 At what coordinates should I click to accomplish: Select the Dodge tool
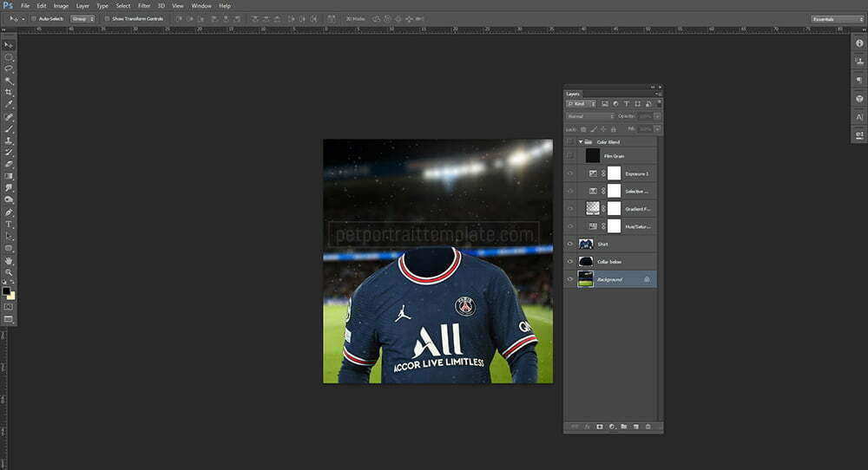pyautogui.click(x=9, y=199)
